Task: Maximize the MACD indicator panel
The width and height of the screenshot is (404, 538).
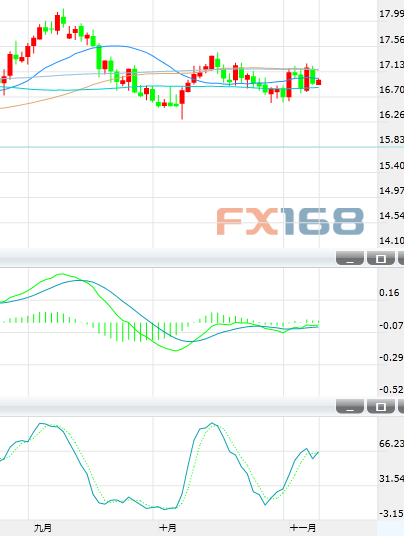Action: [381, 258]
